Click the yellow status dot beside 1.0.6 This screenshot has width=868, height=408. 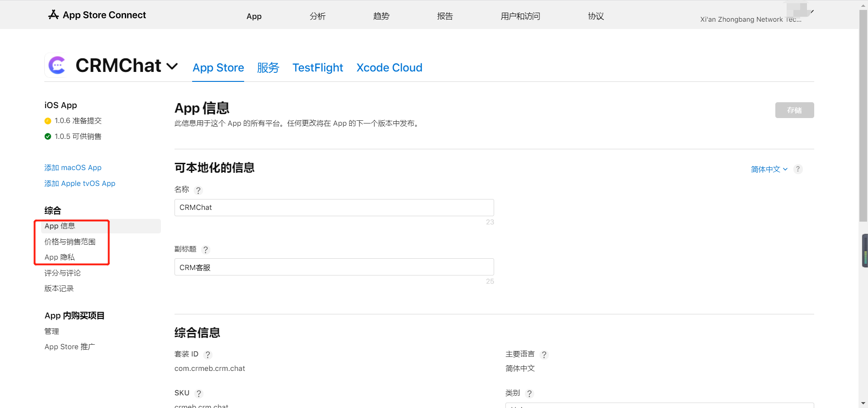pos(48,121)
